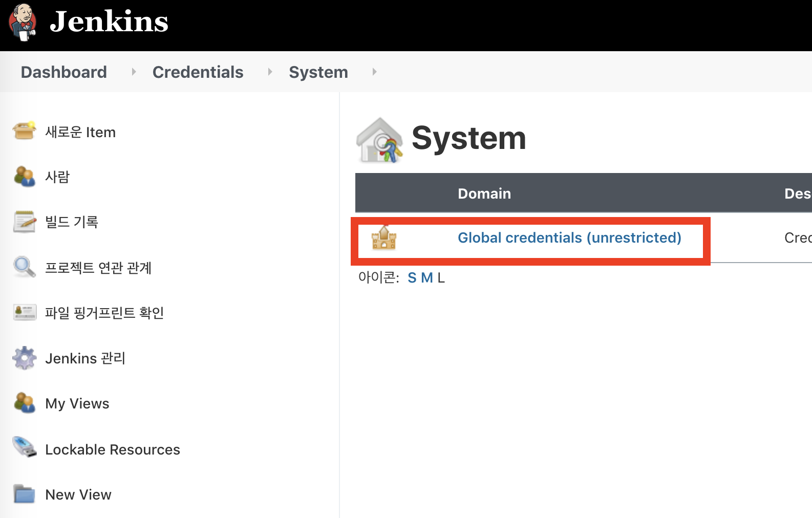
Task: Click the 새로운 Item box icon
Action: click(24, 131)
